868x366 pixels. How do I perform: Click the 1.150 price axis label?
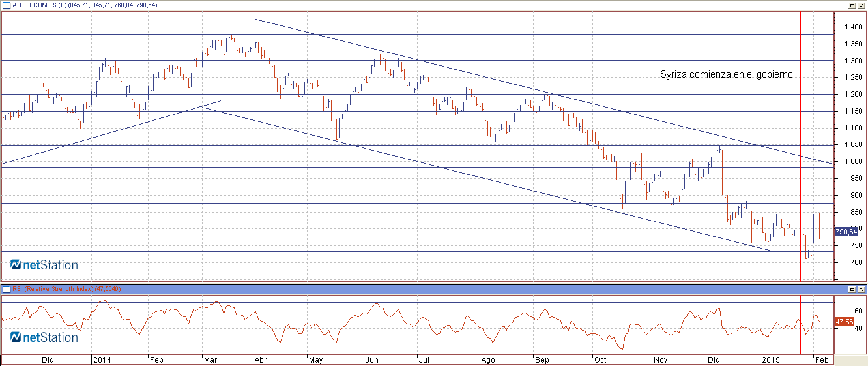[852, 112]
